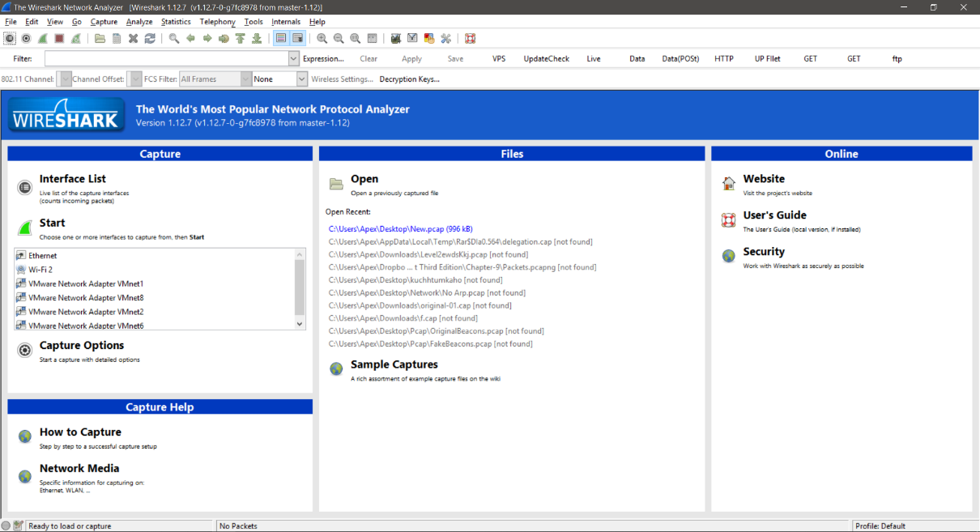The width and height of the screenshot is (980, 532).
Task: Stop the running capture with the red square
Action: click(x=59, y=38)
